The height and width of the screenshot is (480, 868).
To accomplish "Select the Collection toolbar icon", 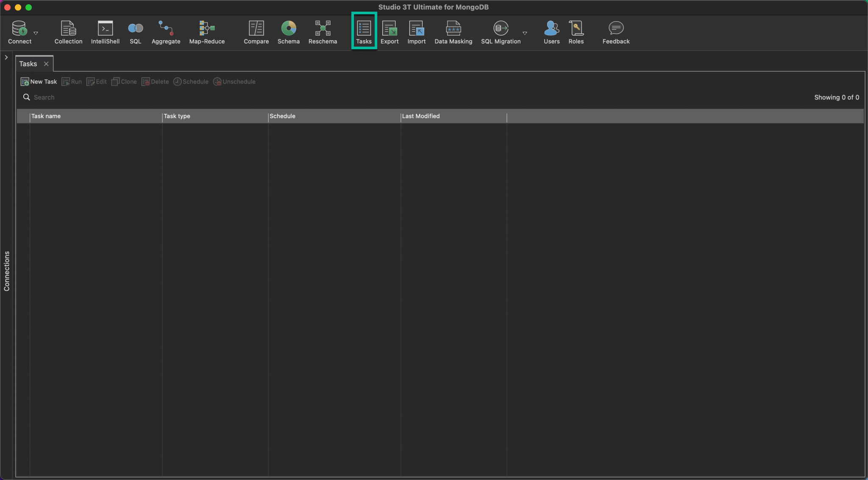I will [68, 32].
